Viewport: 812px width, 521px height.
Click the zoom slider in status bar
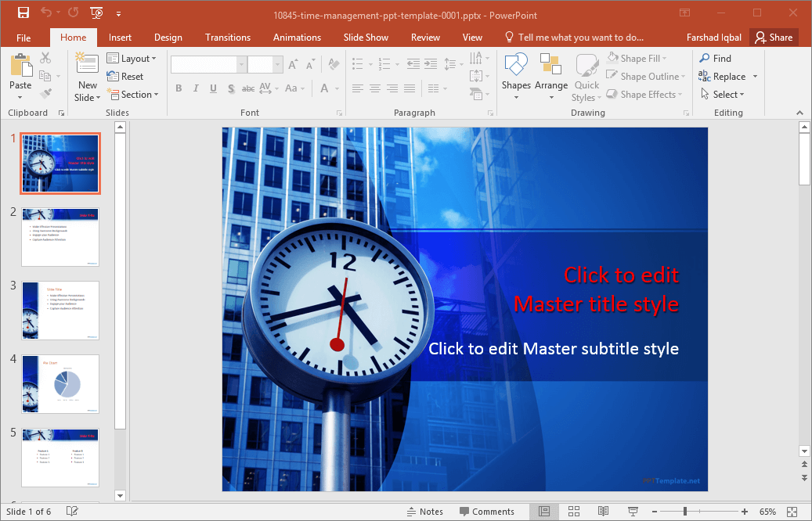(685, 512)
